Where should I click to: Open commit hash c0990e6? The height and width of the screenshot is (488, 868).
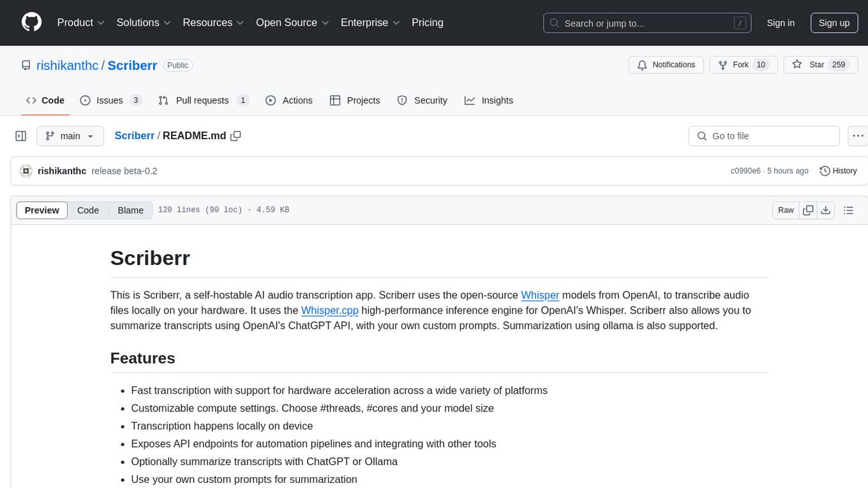click(745, 171)
